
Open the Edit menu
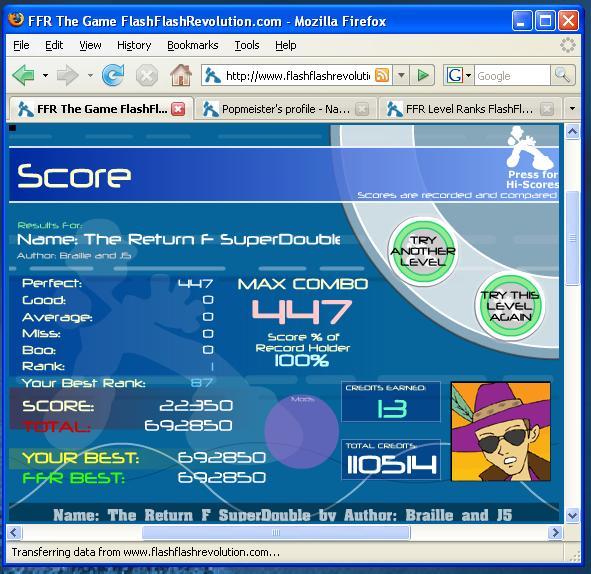(54, 45)
